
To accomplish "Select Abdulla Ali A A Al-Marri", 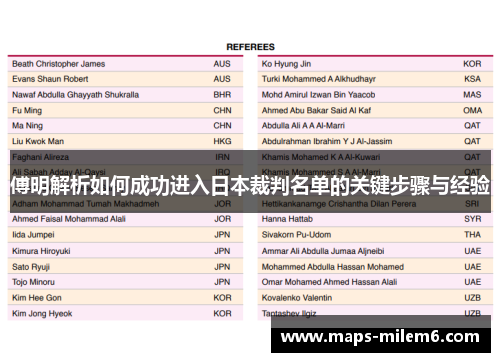I will 303,126.
